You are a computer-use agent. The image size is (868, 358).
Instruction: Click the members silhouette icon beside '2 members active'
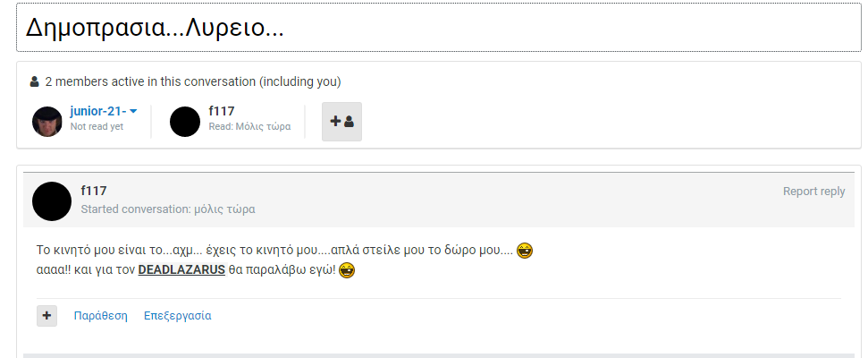[x=35, y=82]
